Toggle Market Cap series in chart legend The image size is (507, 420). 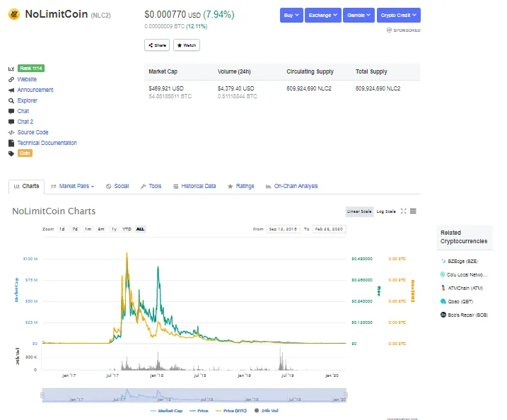(x=166, y=411)
